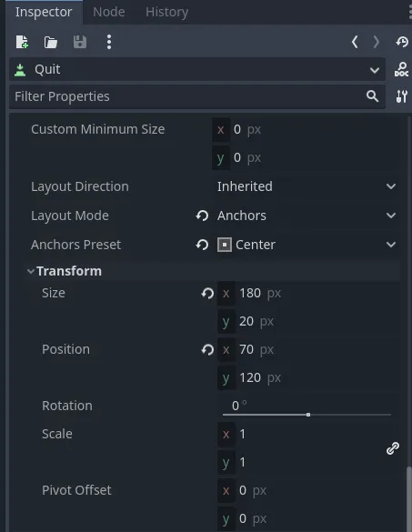Open the extra resource options menu

[109, 43]
